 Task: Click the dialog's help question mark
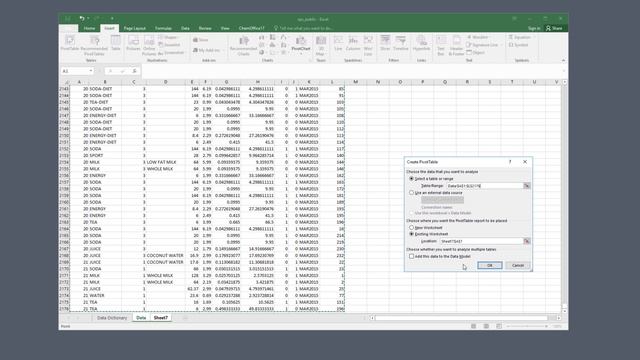point(510,162)
